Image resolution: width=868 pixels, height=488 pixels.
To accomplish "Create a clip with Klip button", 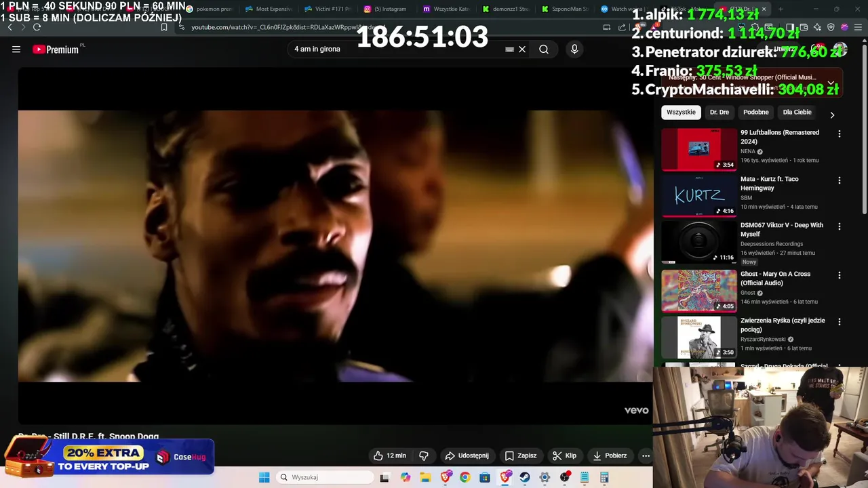I will pos(564,455).
